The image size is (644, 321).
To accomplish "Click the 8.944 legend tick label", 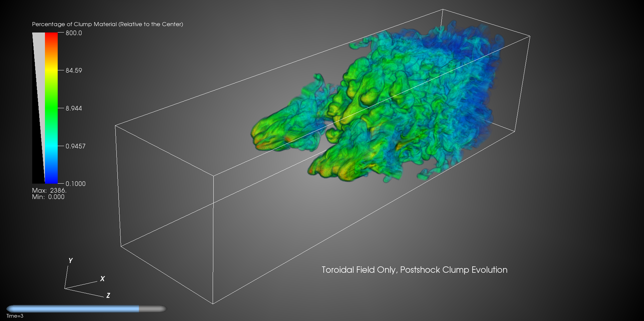I will pos(73,108).
